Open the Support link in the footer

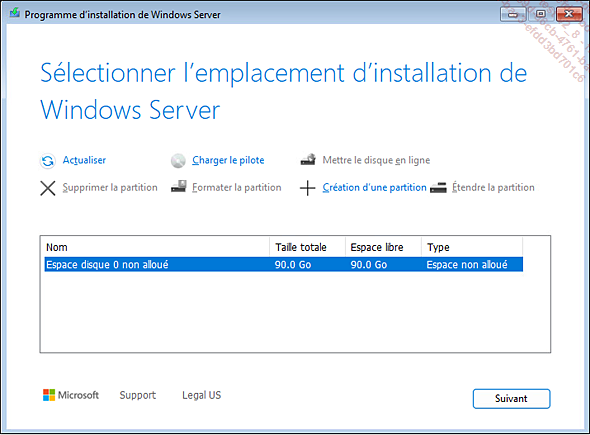[x=138, y=395]
